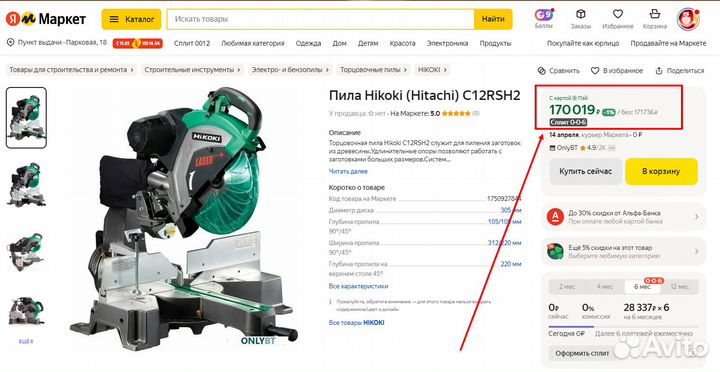Click the Сравнить compare icon

(541, 71)
